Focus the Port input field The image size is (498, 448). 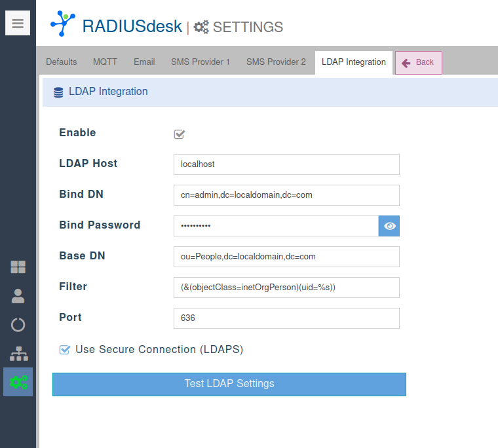[286, 318]
